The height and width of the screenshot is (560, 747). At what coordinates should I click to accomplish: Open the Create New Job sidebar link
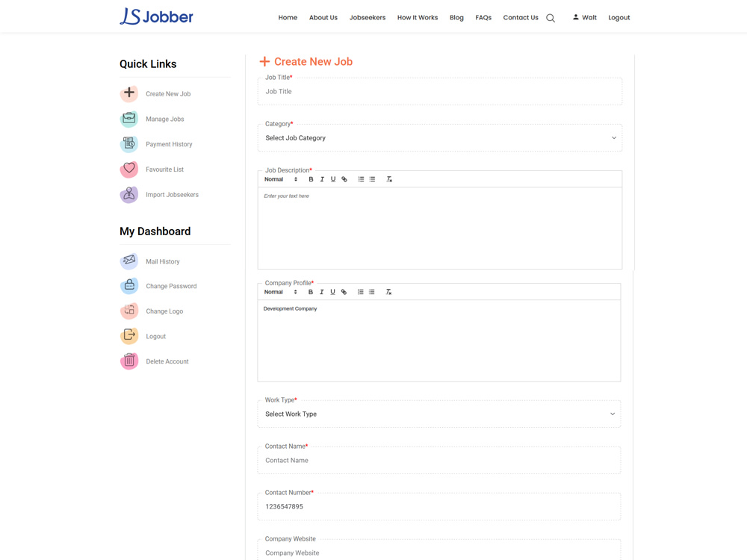coord(168,94)
